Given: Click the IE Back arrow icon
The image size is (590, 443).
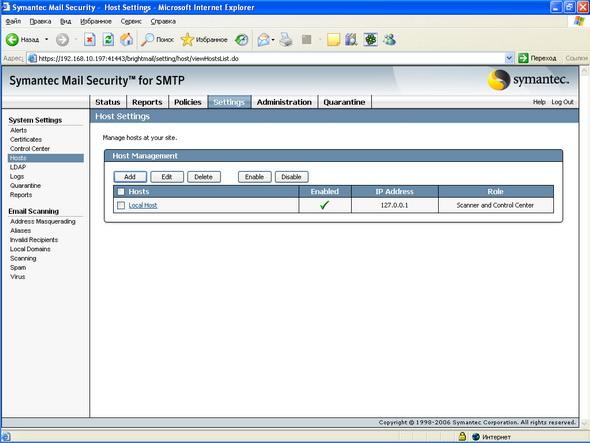Looking at the screenshot, I should (12, 40).
